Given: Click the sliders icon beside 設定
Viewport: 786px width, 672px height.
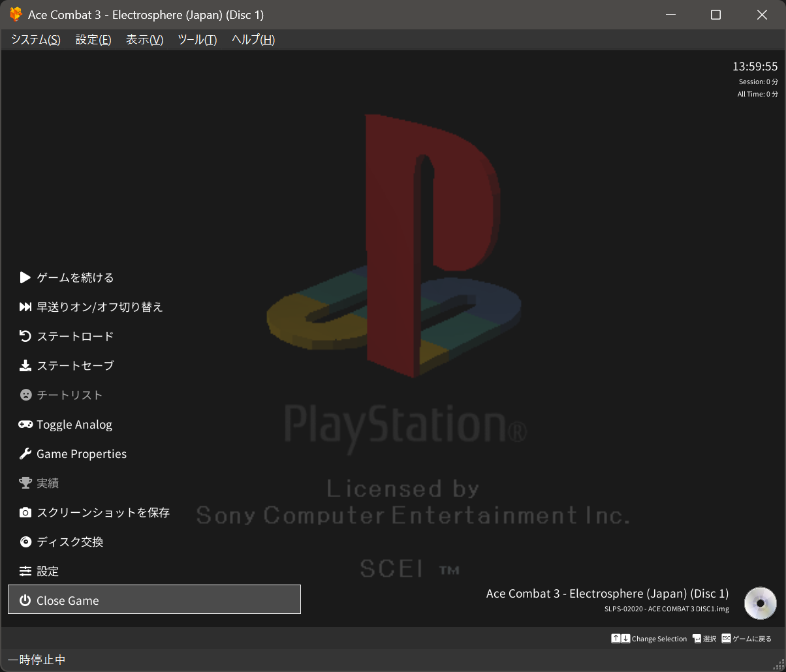Looking at the screenshot, I should [x=25, y=572].
